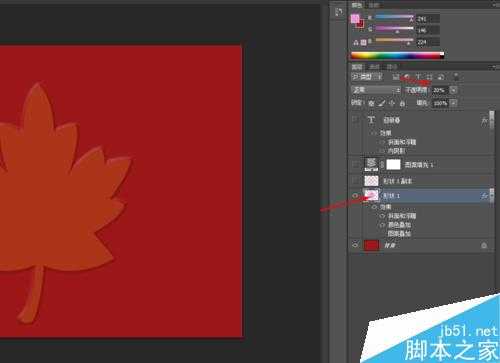The width and height of the screenshot is (500, 363).
Task: Toggle 内阴影 effect visibility eye
Action: coord(382,151)
